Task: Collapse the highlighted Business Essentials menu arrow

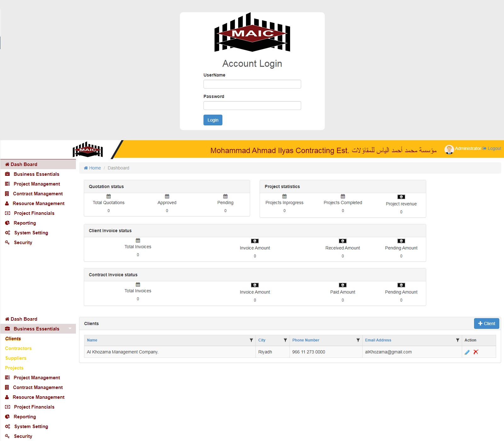Action: (70, 329)
